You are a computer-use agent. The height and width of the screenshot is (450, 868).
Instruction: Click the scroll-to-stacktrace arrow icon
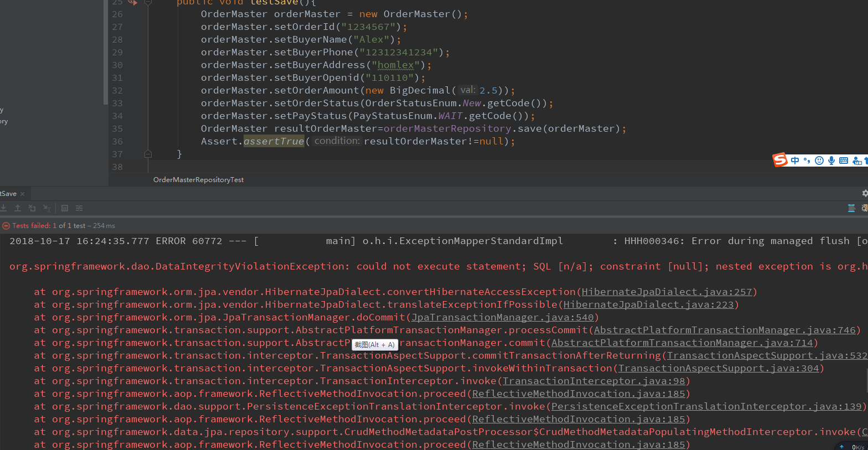(47, 208)
